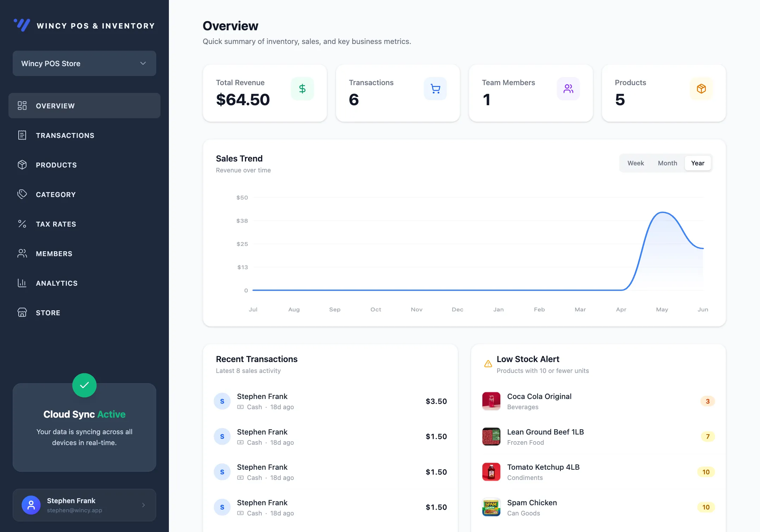Screen dimensions: 760x532
Task: Click the Team Members count 1
Action: pyautogui.click(x=487, y=100)
